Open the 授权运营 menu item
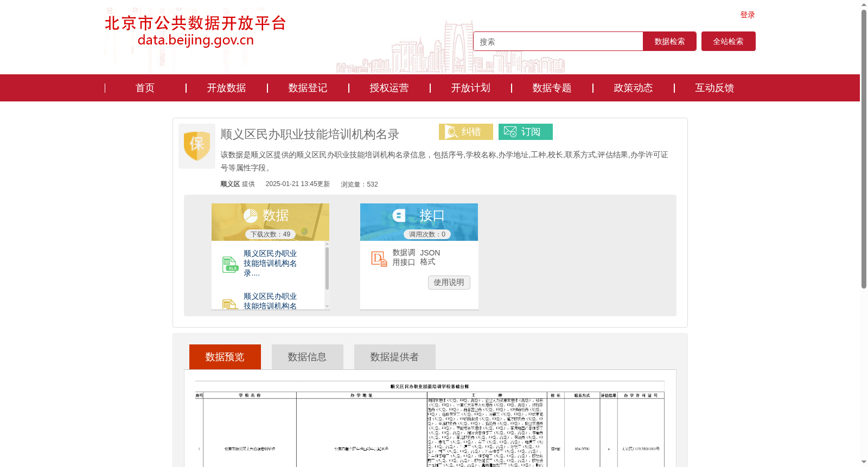Viewport: 868px width, 467px height. (389, 88)
